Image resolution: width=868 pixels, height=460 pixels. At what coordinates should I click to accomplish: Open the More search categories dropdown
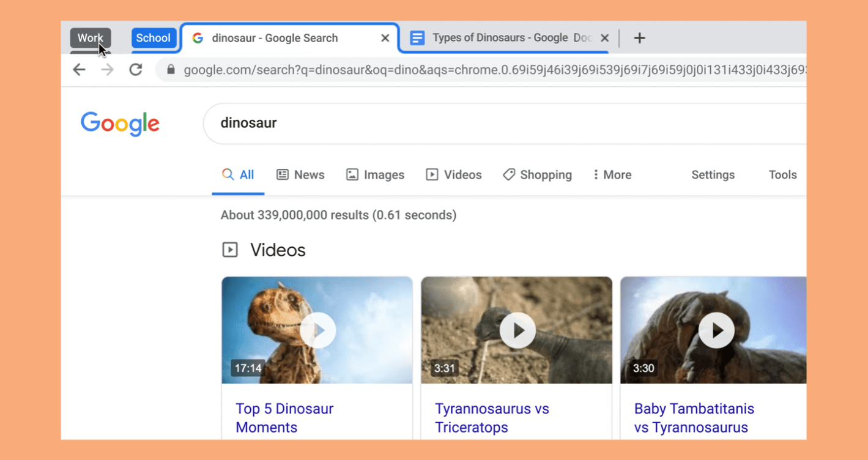(x=612, y=175)
